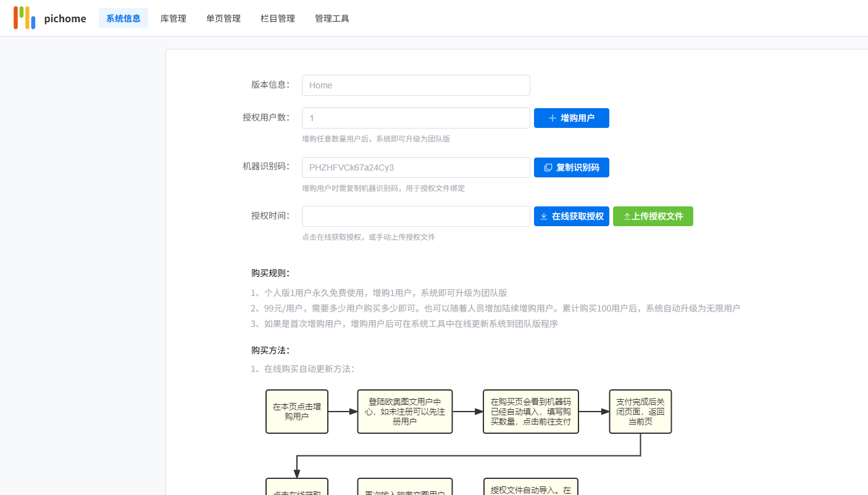Click the 复制识别码 button
868x495 pixels.
[572, 167]
